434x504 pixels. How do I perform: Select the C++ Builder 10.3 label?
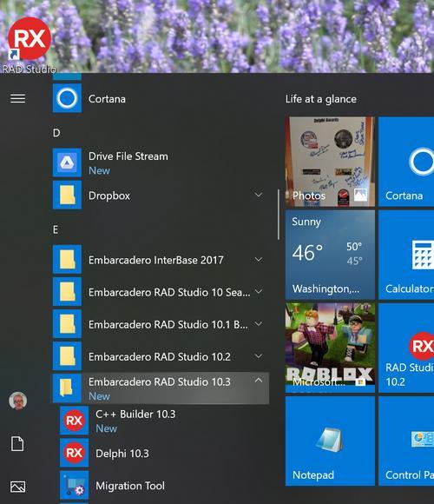[x=135, y=414]
